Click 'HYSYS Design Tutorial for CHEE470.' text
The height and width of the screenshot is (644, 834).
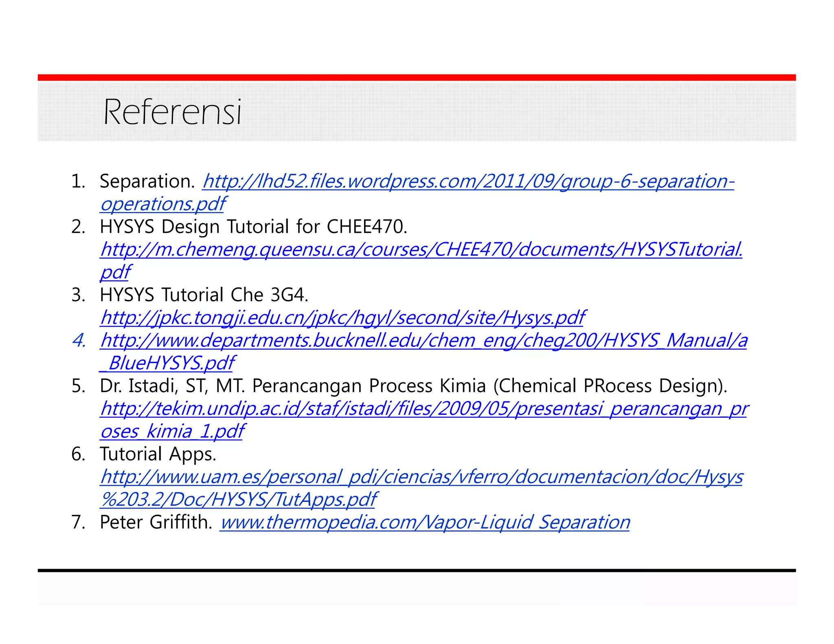click(253, 227)
